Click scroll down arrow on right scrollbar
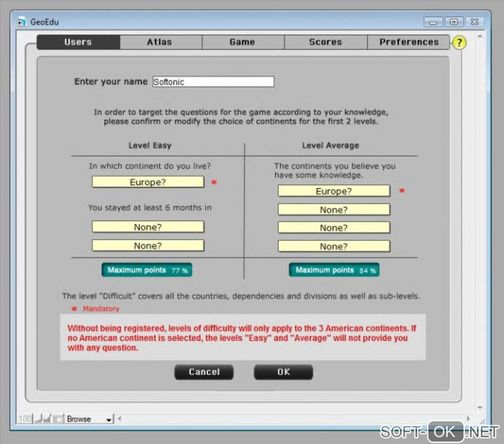The width and height of the screenshot is (504, 444). 480,407
